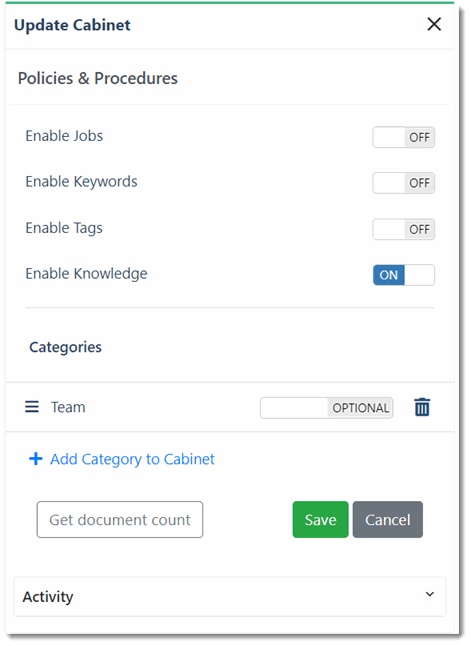Toggle the Team category OPTIONAL switch

[326, 408]
